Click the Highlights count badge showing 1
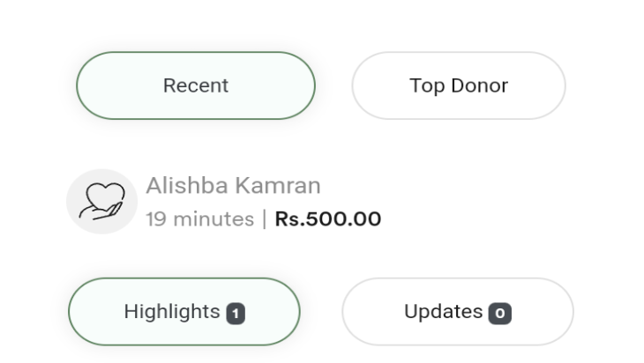Image resolution: width=644 pixels, height=363 pixels. pos(235,313)
